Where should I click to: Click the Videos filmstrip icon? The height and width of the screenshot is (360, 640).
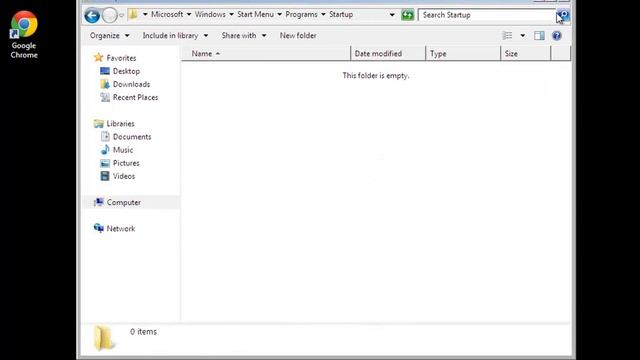pyautogui.click(x=105, y=176)
